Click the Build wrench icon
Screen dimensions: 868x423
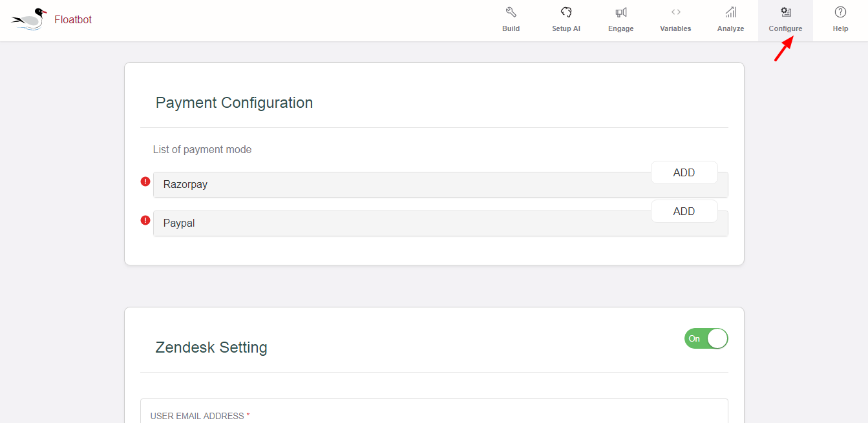click(x=511, y=12)
